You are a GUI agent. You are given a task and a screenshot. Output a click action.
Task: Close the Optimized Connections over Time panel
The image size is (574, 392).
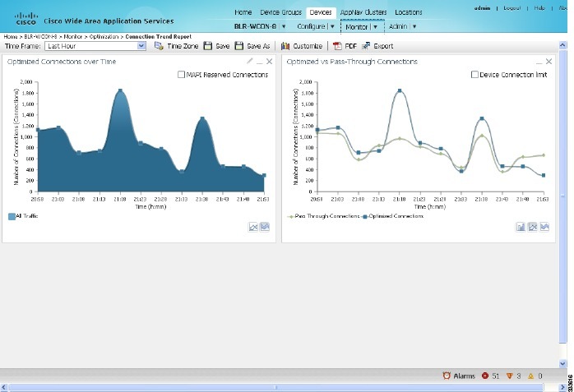point(270,62)
